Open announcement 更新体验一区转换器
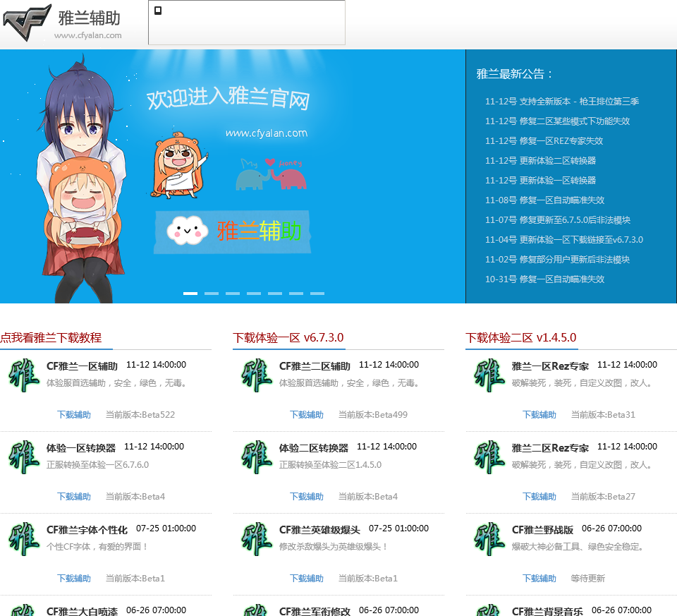Viewport: 677px width, 616px height. (x=541, y=181)
